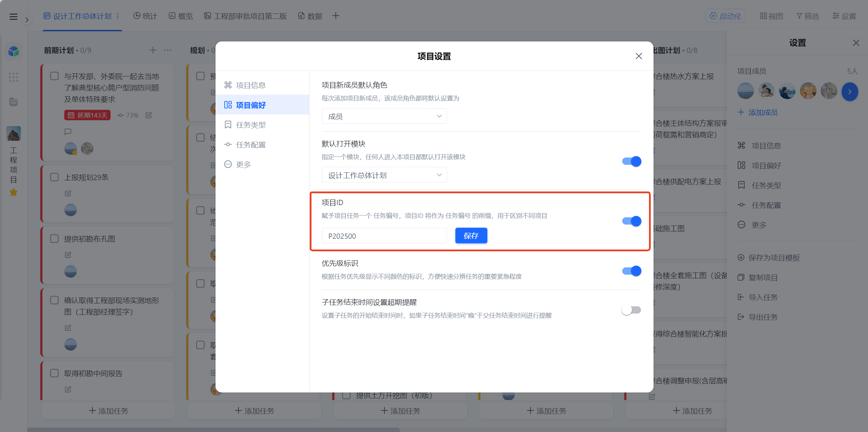This screenshot has height=432, width=868.
Task: Open 前期计划 column more options dots
Action: point(168,50)
